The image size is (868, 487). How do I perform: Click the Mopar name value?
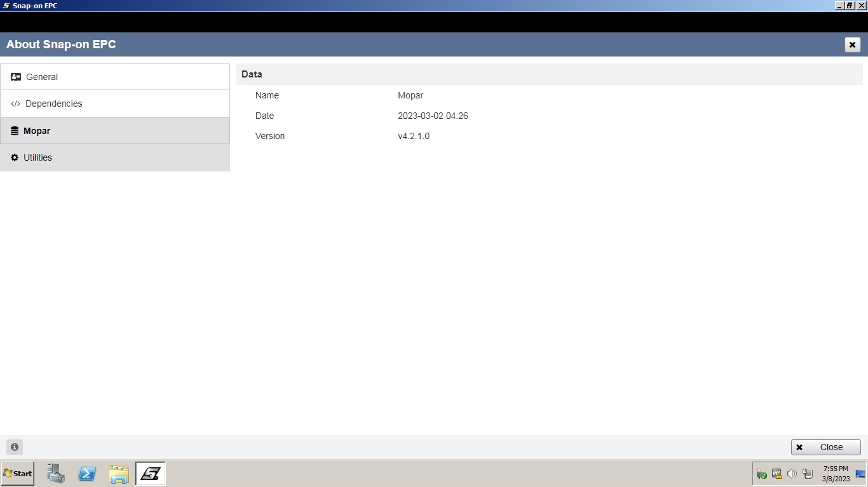point(410,95)
